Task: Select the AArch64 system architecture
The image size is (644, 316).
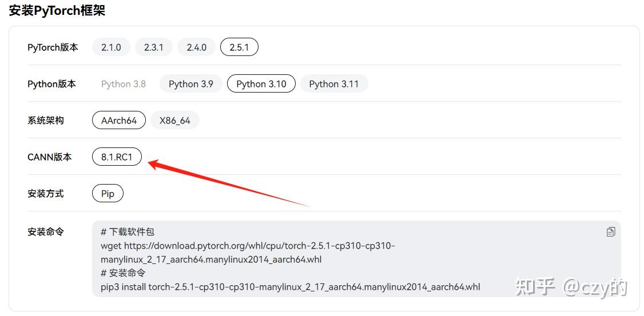Action: pos(119,121)
